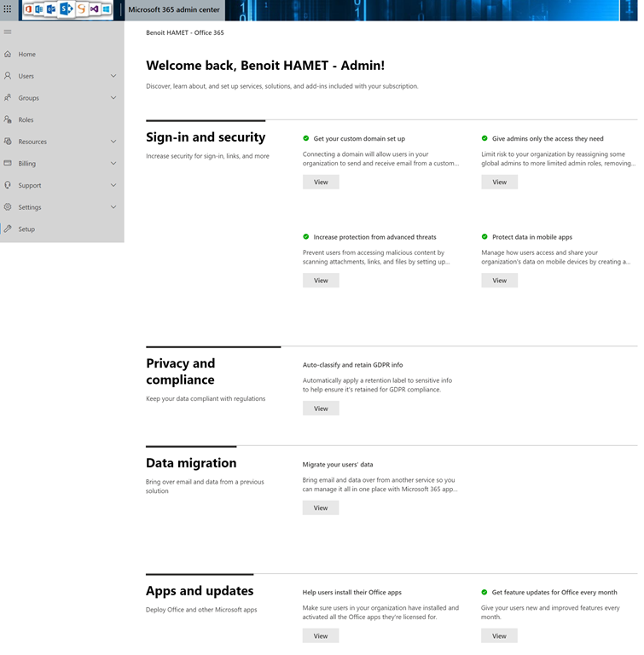Click the red Office logo icon
Viewport: 644px width, 655px height.
[x=28, y=9]
